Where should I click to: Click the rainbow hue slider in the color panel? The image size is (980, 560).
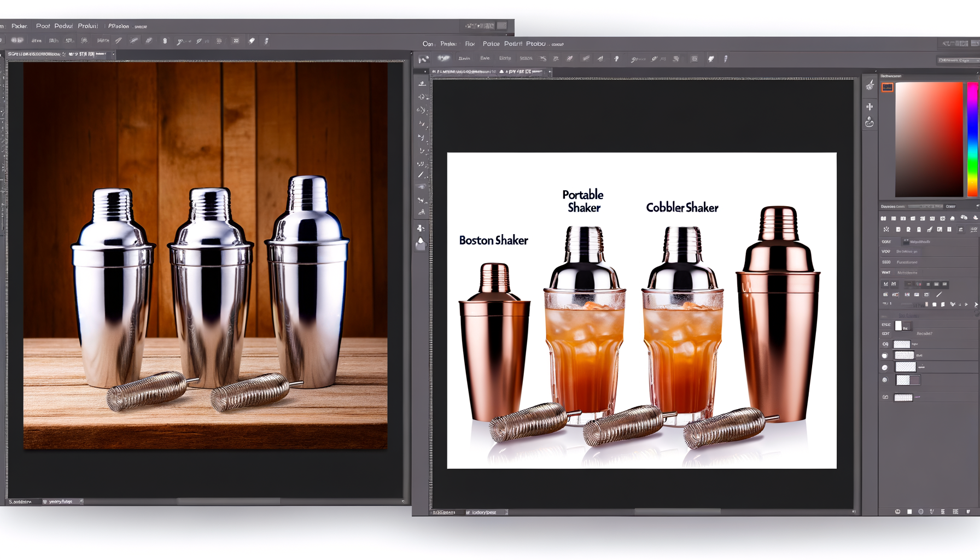click(x=972, y=139)
